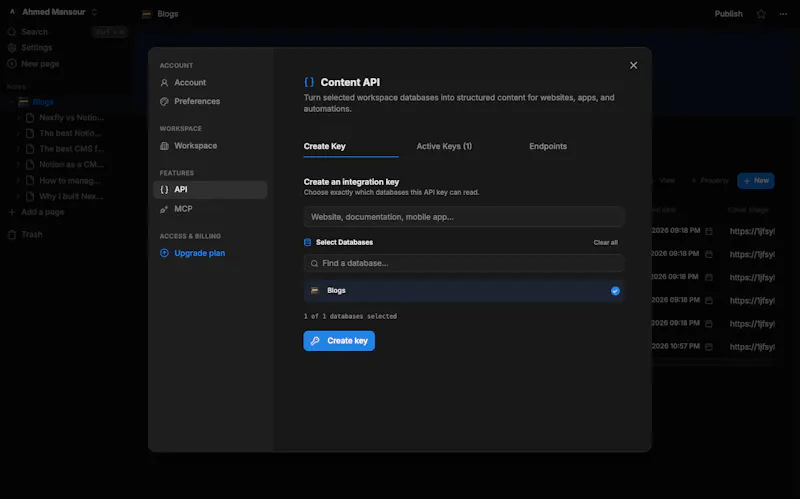Click the MCP plug icon
The image size is (800, 499).
[x=164, y=209]
